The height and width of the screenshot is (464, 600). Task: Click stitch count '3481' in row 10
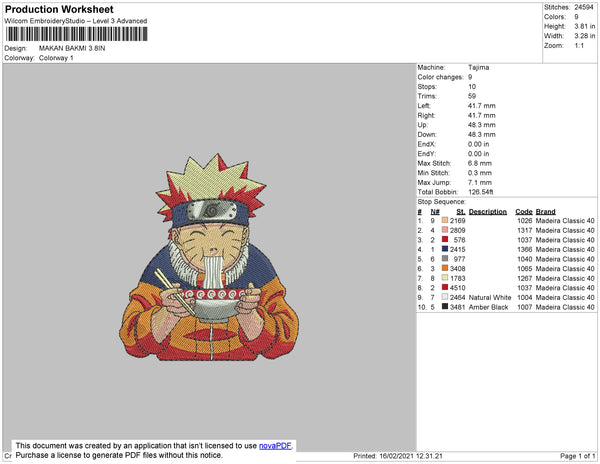(x=458, y=307)
